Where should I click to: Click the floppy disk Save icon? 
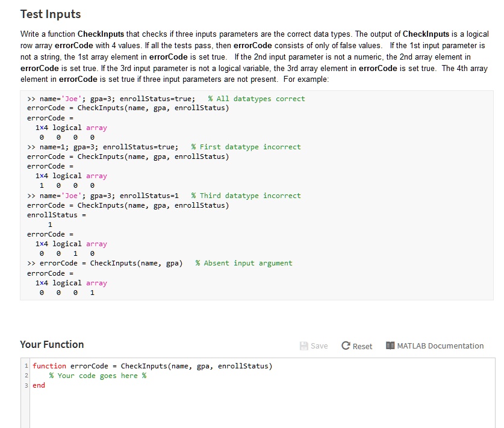[303, 346]
